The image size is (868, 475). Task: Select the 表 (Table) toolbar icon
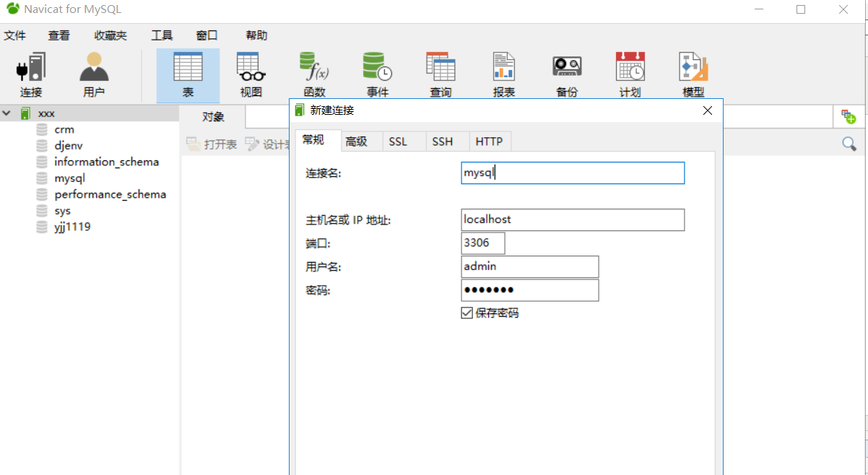pos(188,75)
